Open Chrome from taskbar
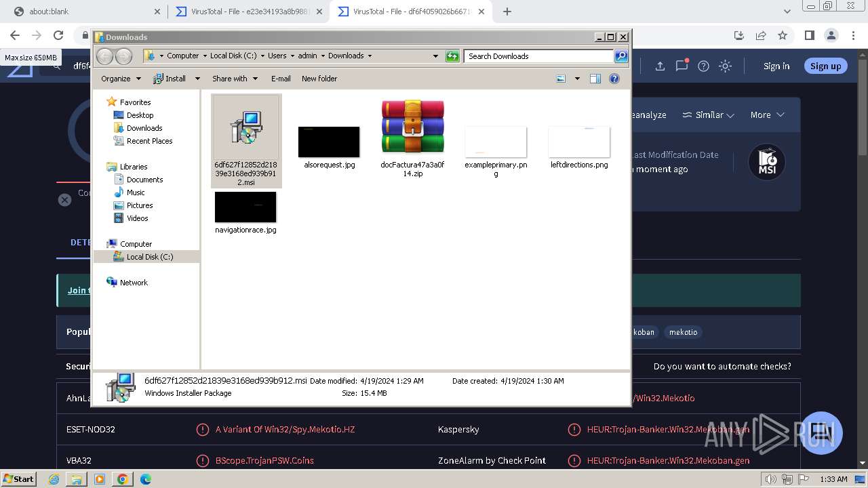 point(123,479)
